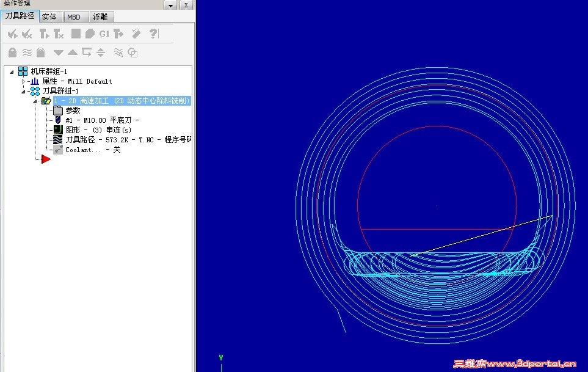Click the unselect all operations icon

[x=27, y=34]
